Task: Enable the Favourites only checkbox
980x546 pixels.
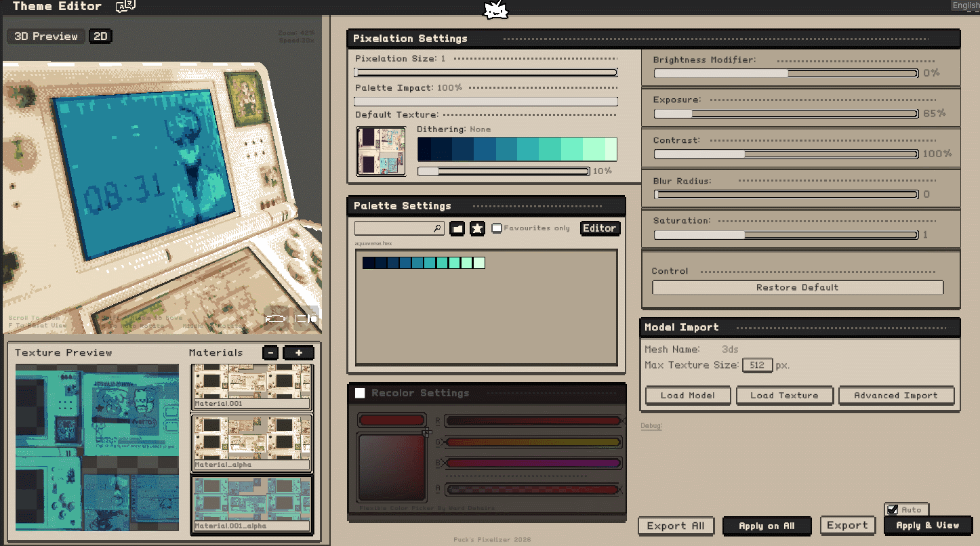Action: [497, 228]
